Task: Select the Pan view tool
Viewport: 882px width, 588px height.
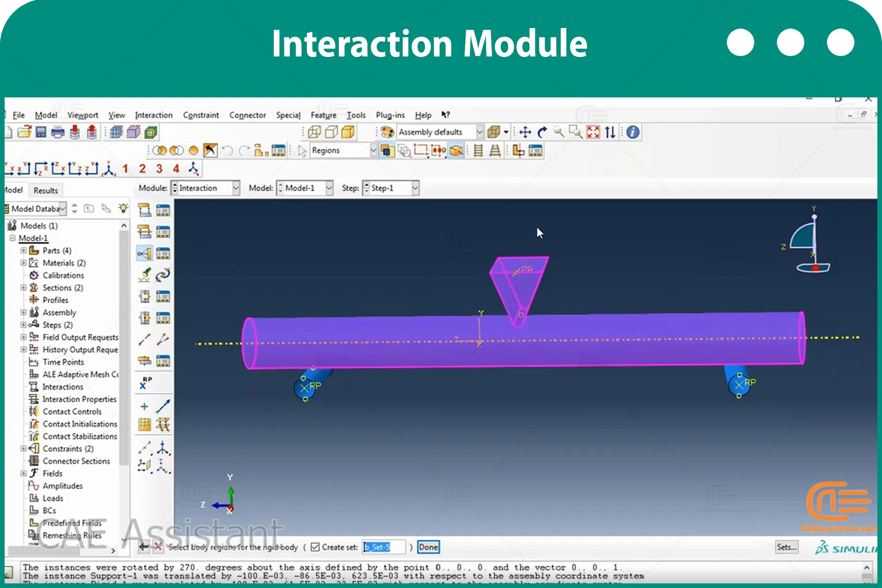Action: 525,132
